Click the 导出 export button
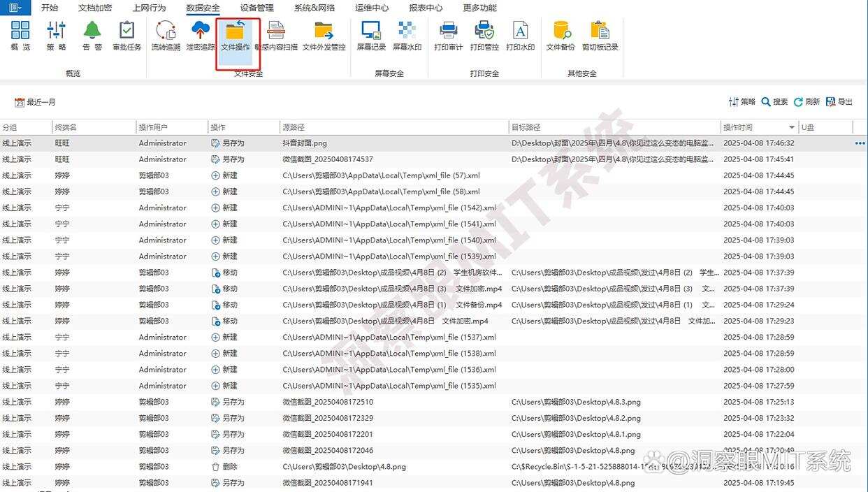This screenshot has height=492, width=868. click(839, 102)
